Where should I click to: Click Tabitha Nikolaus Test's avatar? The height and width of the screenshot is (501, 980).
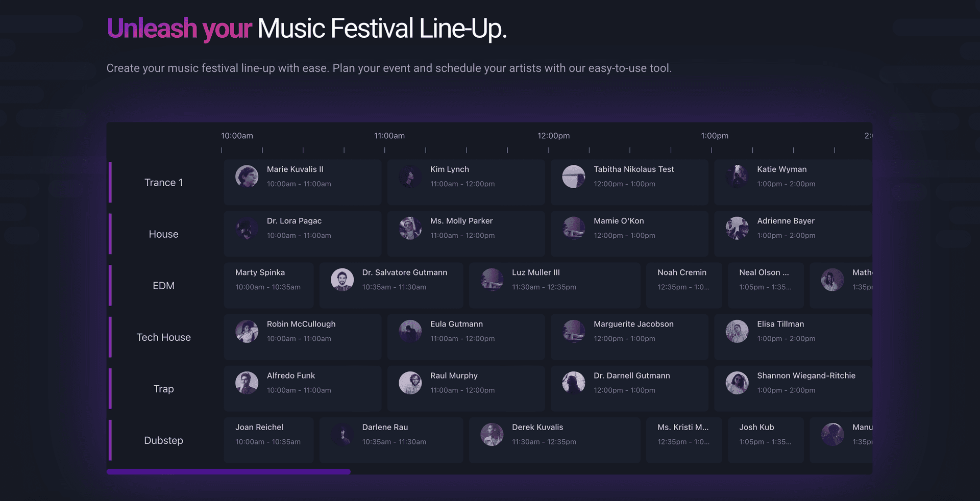[573, 176]
